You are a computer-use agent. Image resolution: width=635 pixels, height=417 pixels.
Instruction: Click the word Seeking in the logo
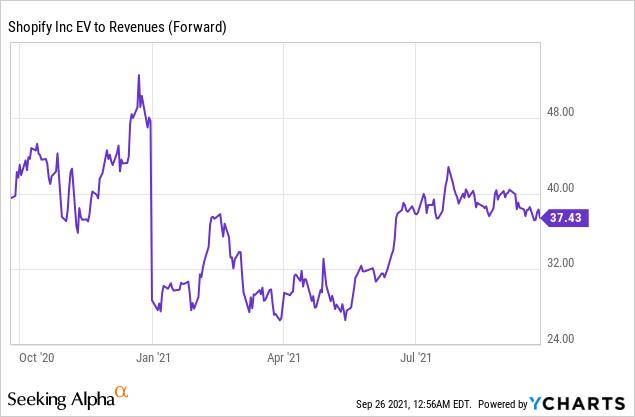40,399
